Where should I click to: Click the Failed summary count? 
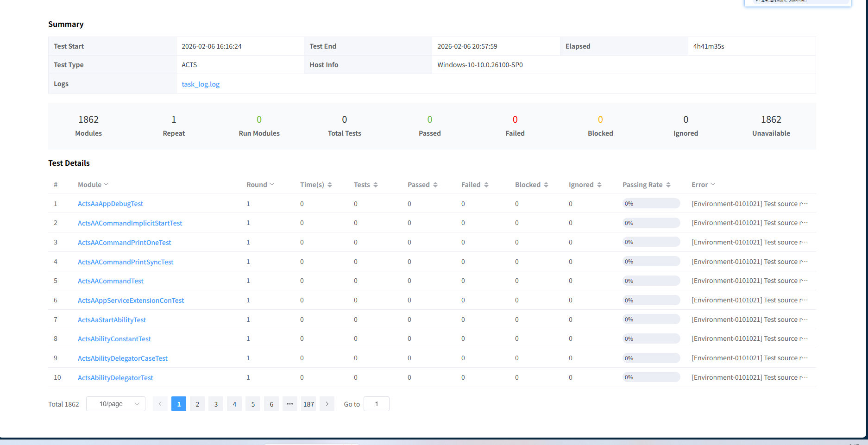click(x=515, y=119)
